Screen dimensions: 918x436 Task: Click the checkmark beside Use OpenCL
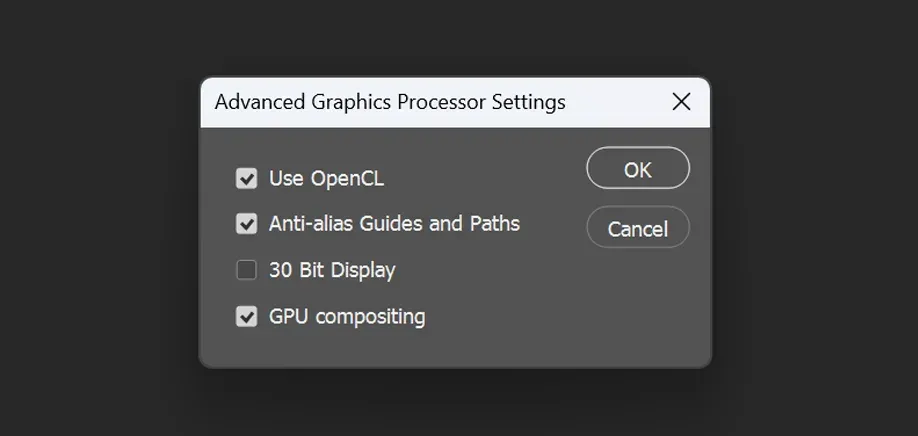[246, 178]
